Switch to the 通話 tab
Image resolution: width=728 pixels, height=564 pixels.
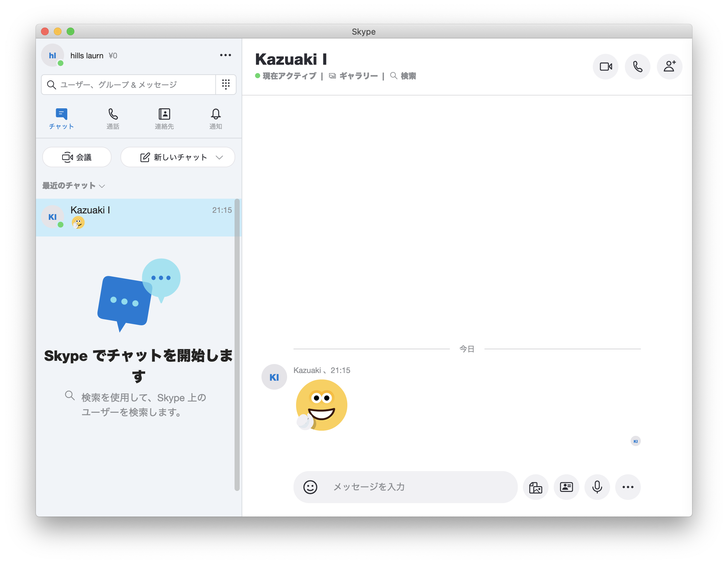pyautogui.click(x=113, y=119)
